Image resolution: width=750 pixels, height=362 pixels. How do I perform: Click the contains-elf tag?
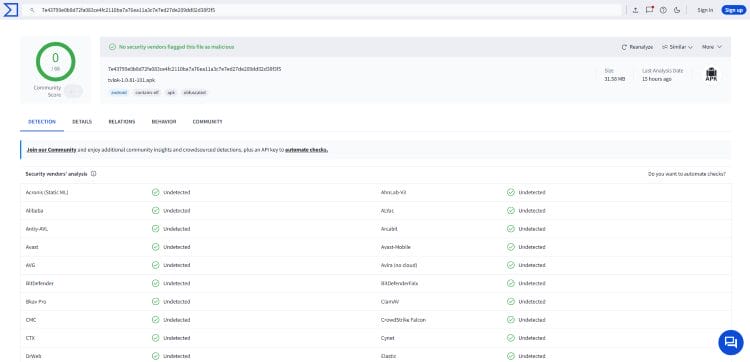147,92
